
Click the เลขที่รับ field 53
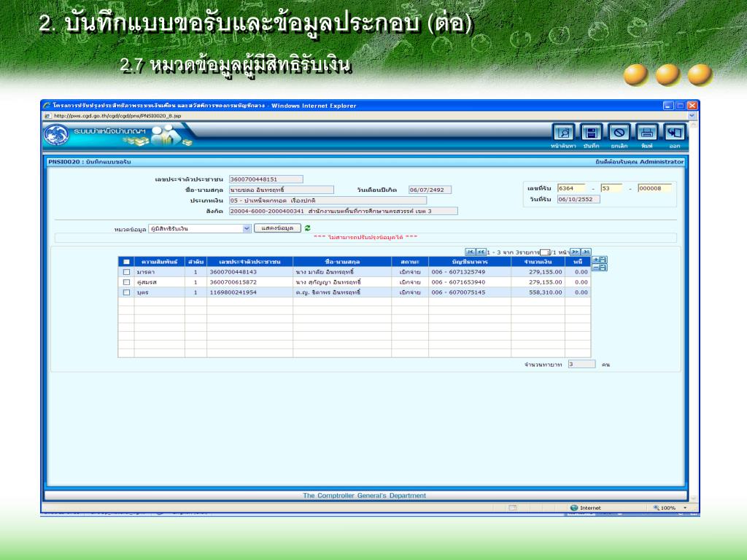pos(612,188)
